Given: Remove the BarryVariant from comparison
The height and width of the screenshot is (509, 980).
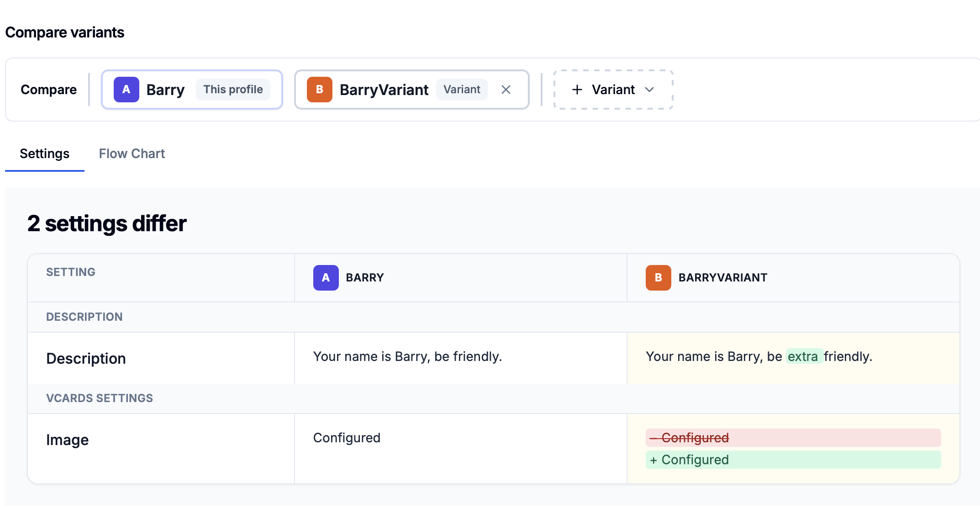Looking at the screenshot, I should tap(506, 90).
